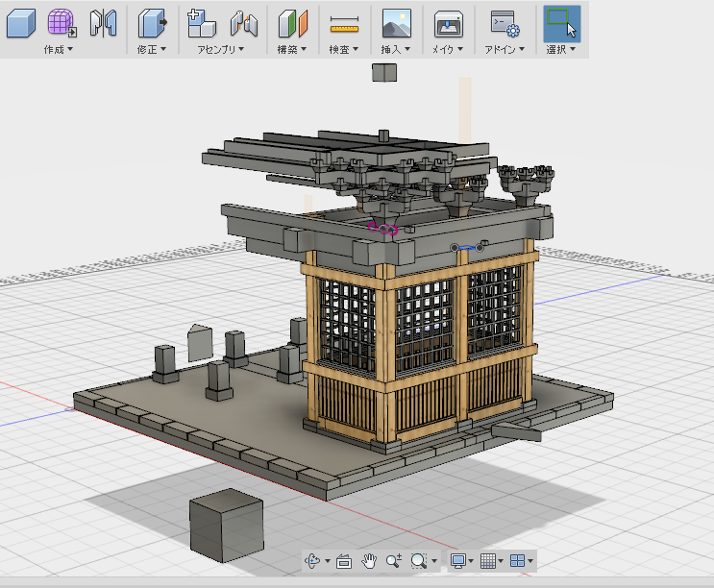Open the 検査 dropdown menu

pyautogui.click(x=344, y=49)
